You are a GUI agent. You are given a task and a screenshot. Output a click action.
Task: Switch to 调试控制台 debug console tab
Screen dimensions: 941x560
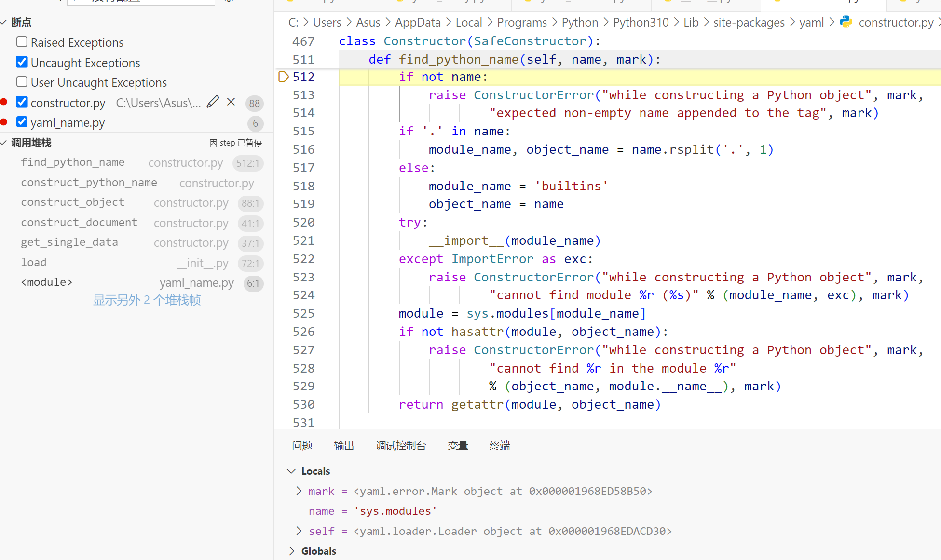coord(401,446)
